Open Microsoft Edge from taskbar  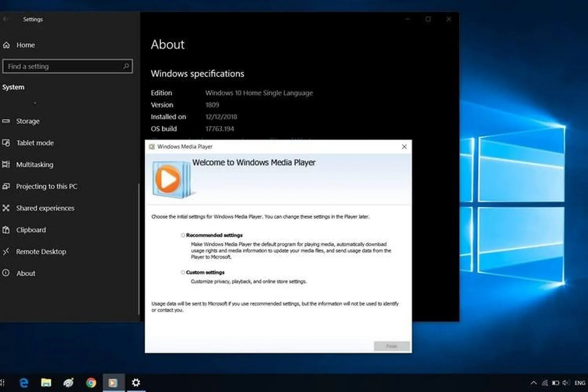tap(24, 383)
